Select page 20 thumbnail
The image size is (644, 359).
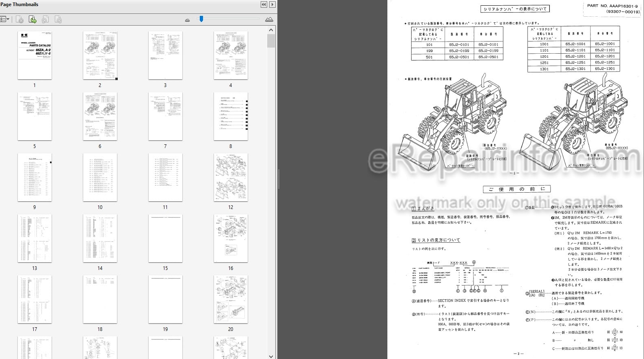click(231, 299)
